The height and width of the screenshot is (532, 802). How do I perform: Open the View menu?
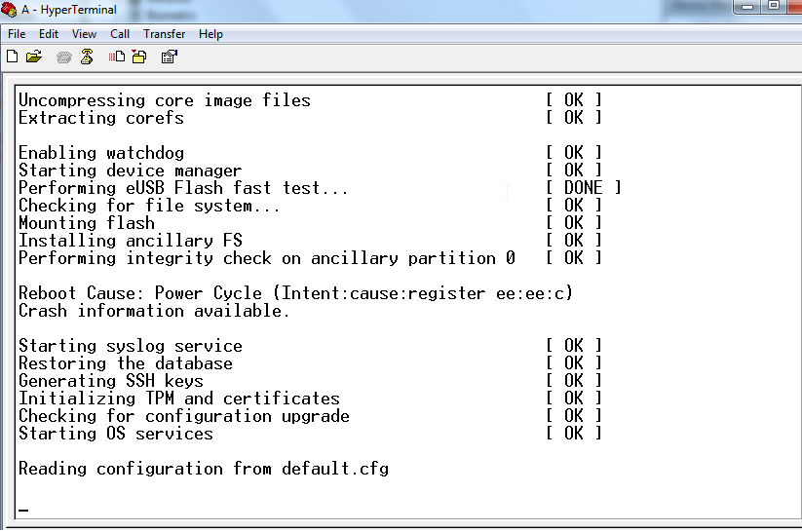point(85,34)
